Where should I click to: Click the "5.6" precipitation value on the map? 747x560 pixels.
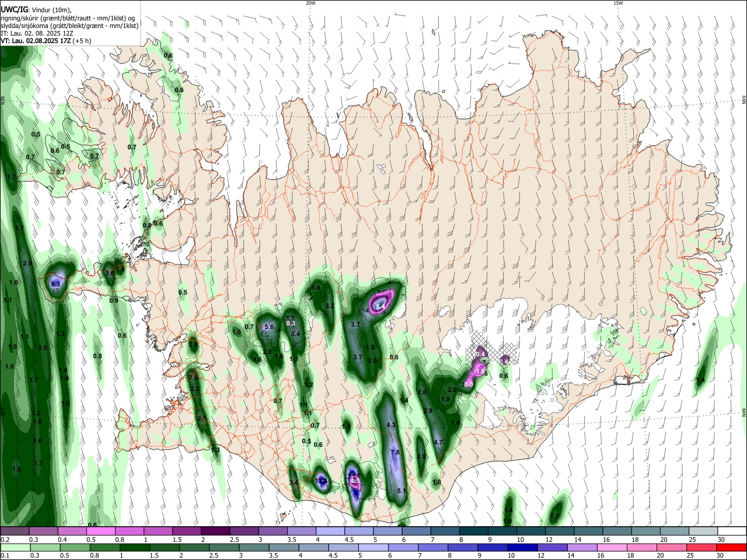(x=269, y=327)
